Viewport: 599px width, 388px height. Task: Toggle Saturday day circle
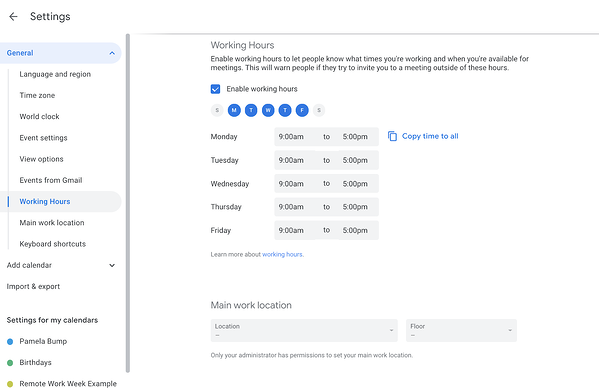(x=319, y=110)
